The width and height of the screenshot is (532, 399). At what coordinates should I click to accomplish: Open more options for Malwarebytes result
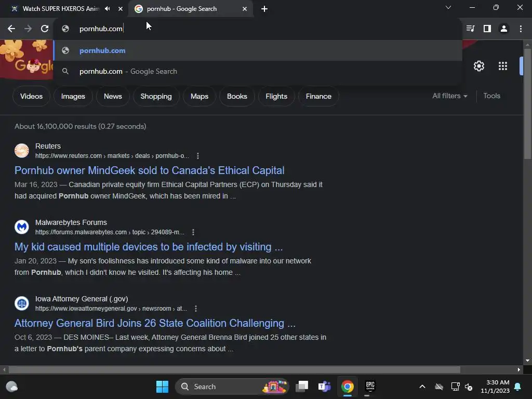point(193,232)
